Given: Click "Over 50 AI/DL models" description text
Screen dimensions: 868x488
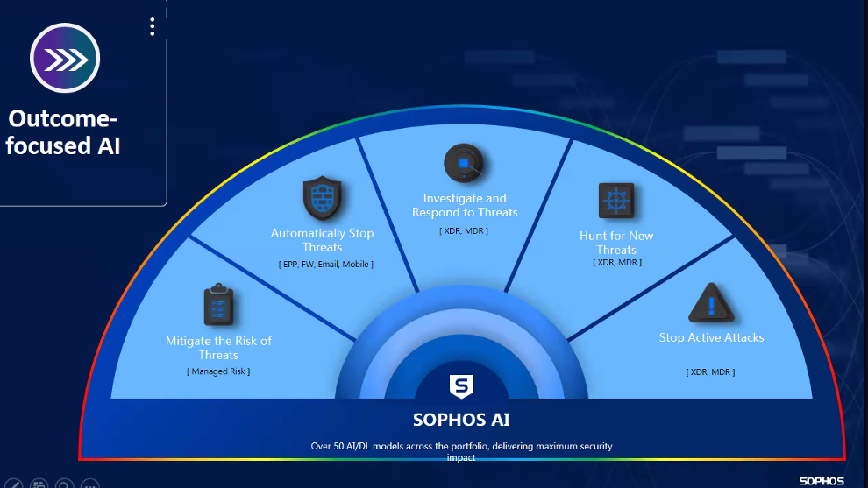Looking at the screenshot, I should (x=461, y=451).
